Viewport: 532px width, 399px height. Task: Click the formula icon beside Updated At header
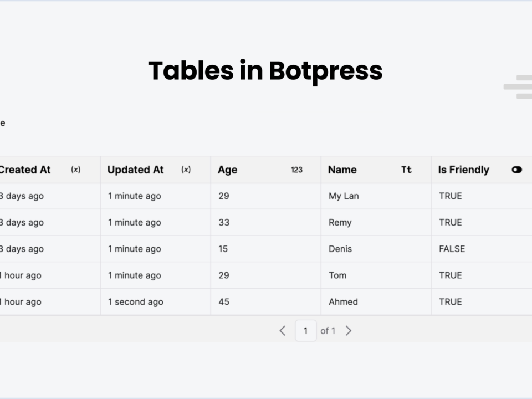click(186, 170)
